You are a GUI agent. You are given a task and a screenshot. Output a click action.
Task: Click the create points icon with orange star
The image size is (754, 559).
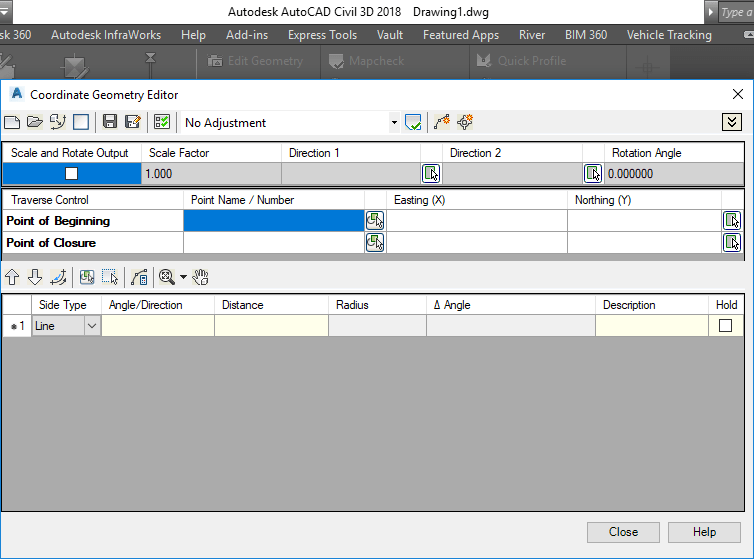pos(465,122)
